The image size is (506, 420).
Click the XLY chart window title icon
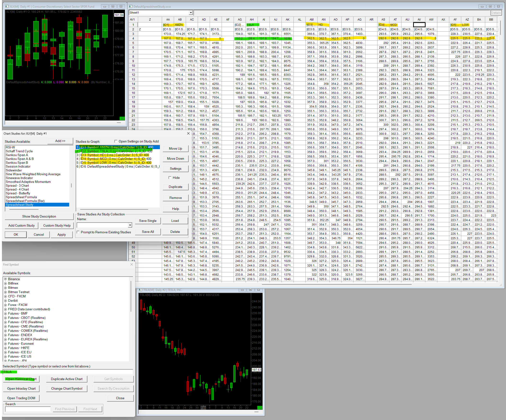(7, 6)
